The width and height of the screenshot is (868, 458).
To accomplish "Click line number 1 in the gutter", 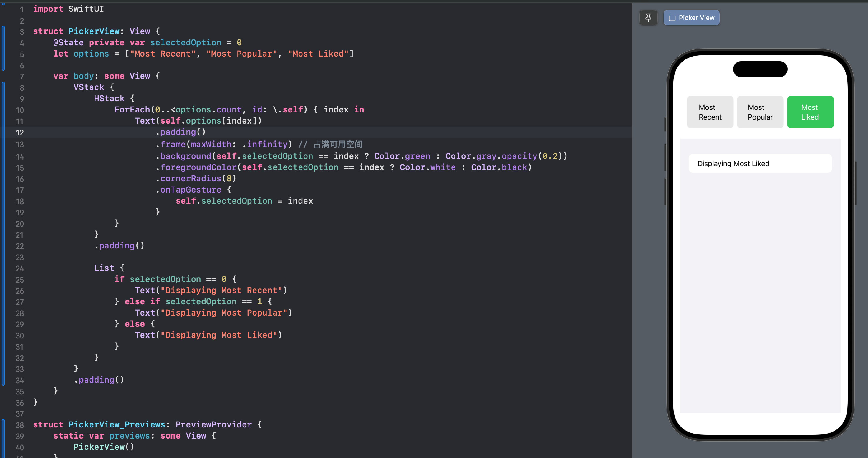I will pos(21,9).
